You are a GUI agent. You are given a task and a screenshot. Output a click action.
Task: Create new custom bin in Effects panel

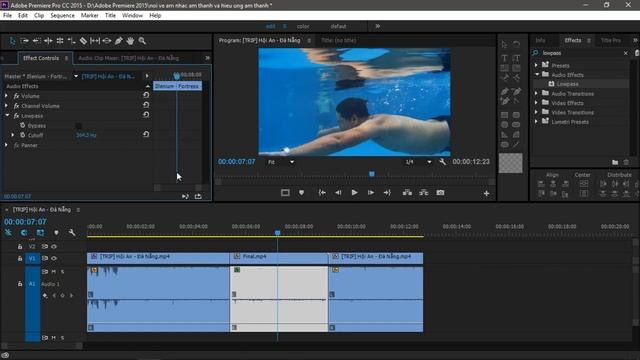615,162
